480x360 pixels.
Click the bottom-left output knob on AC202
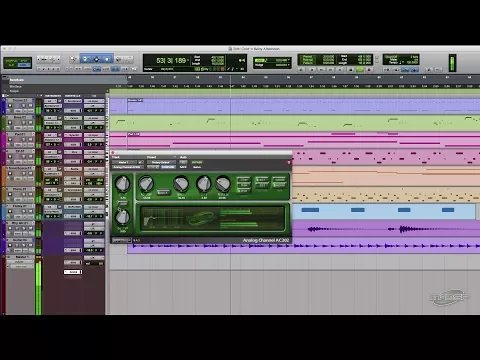coord(122,217)
